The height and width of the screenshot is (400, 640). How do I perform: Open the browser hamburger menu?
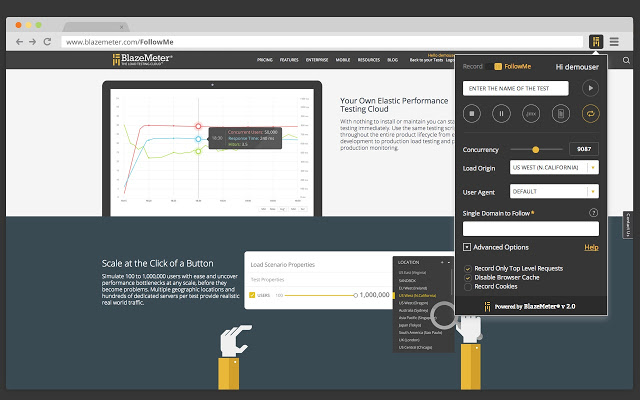pos(614,41)
